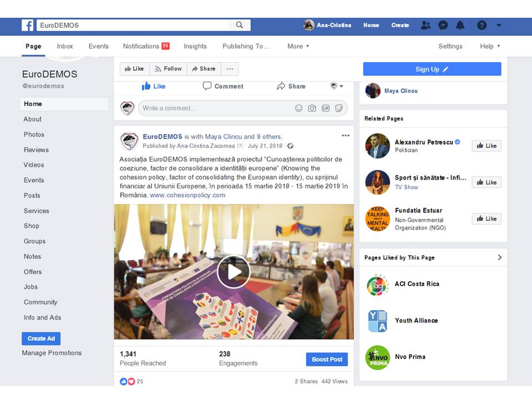The height and width of the screenshot is (399, 532).
Task: Open the 9 others tagged link
Action: pos(269,137)
